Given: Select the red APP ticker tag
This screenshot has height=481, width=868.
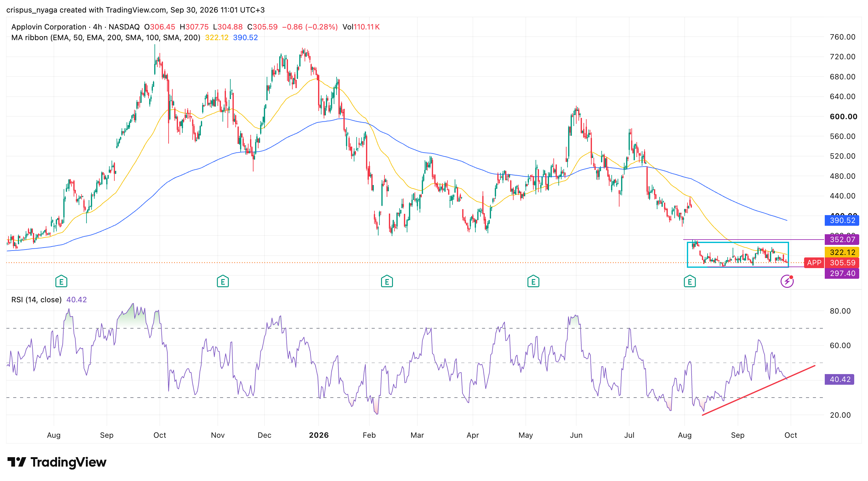Looking at the screenshot, I should click(x=814, y=262).
